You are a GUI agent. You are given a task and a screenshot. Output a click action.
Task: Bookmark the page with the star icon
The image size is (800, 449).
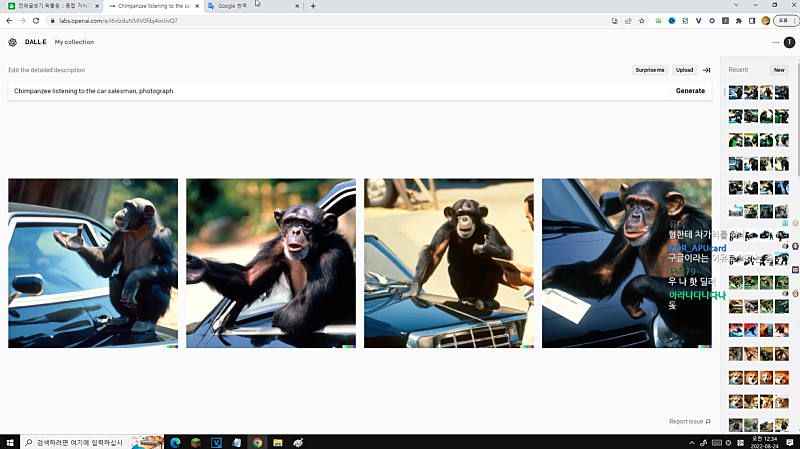(x=642, y=21)
